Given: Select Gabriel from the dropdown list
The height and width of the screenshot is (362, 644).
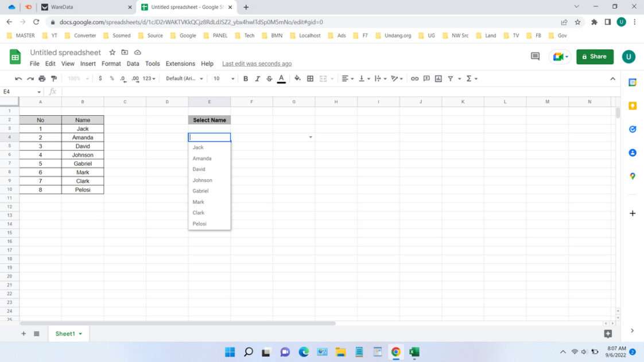Looking at the screenshot, I should [200, 190].
